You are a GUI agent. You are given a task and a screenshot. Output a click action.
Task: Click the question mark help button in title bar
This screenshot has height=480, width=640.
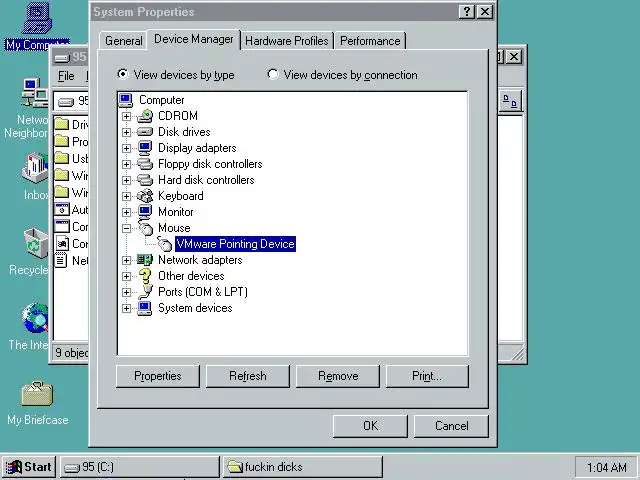click(x=467, y=12)
